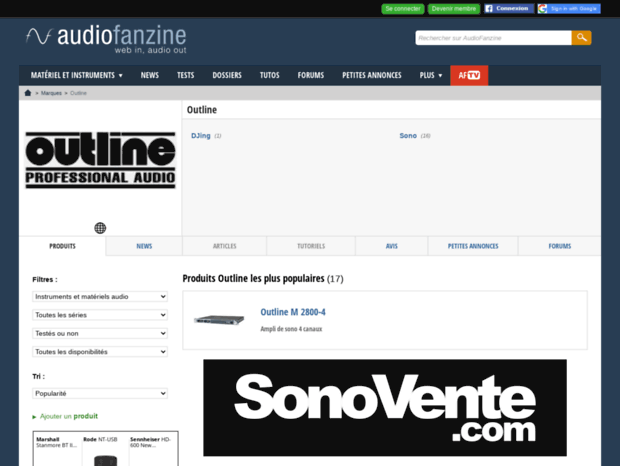Sign in with Google button
The image size is (620, 466).
point(569,9)
